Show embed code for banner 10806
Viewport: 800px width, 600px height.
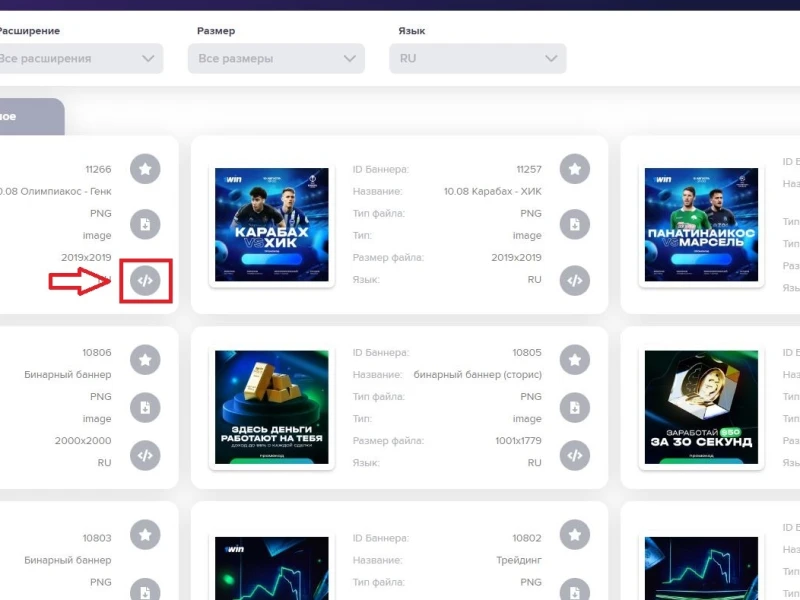(x=145, y=456)
